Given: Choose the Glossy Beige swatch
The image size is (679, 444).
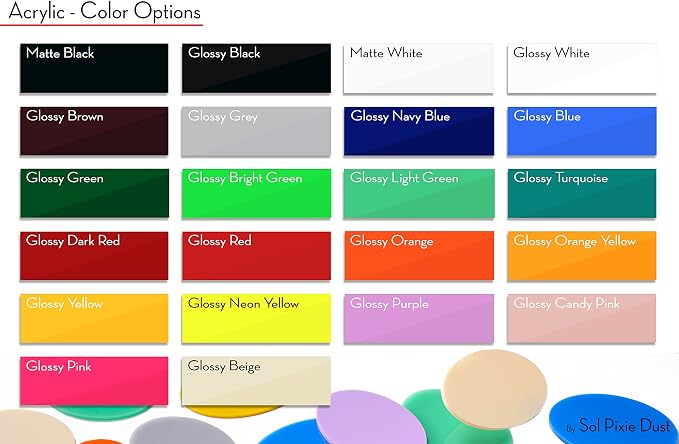Looking at the screenshot, I should coord(256,381).
